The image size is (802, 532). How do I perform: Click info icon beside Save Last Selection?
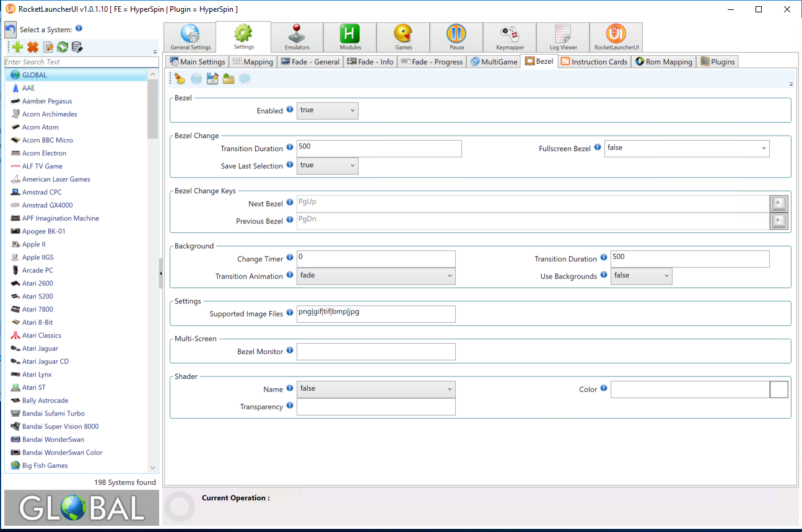(x=290, y=165)
